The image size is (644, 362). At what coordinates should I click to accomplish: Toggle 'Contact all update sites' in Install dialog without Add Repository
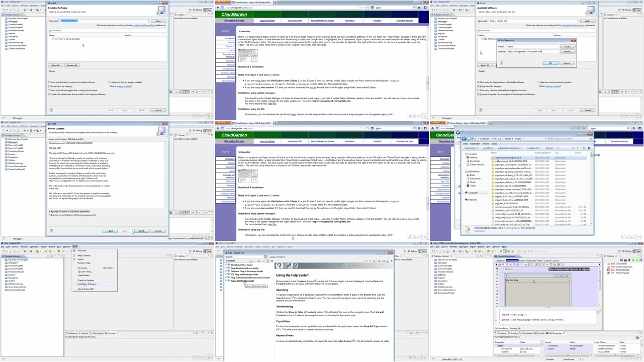click(49, 95)
